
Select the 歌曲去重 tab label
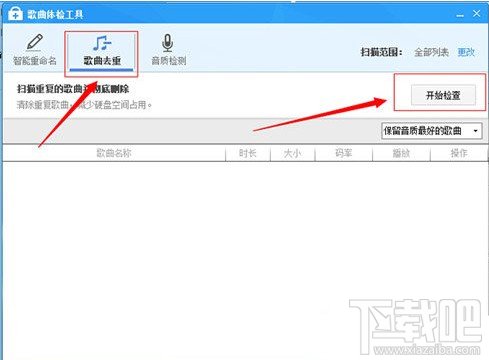point(102,61)
